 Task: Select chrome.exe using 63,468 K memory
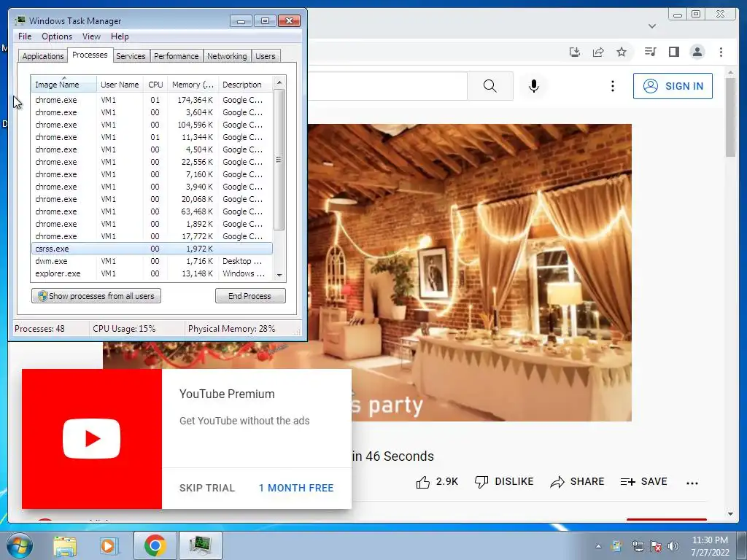click(152, 211)
